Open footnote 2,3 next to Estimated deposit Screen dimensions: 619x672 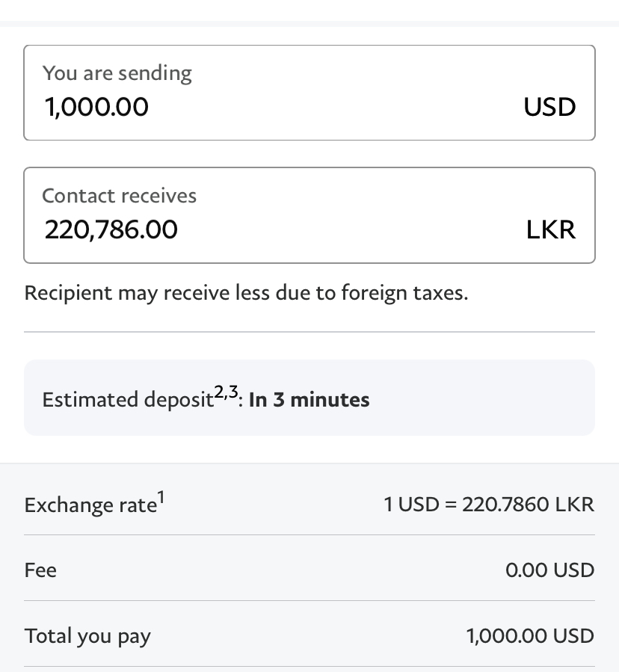(x=226, y=392)
